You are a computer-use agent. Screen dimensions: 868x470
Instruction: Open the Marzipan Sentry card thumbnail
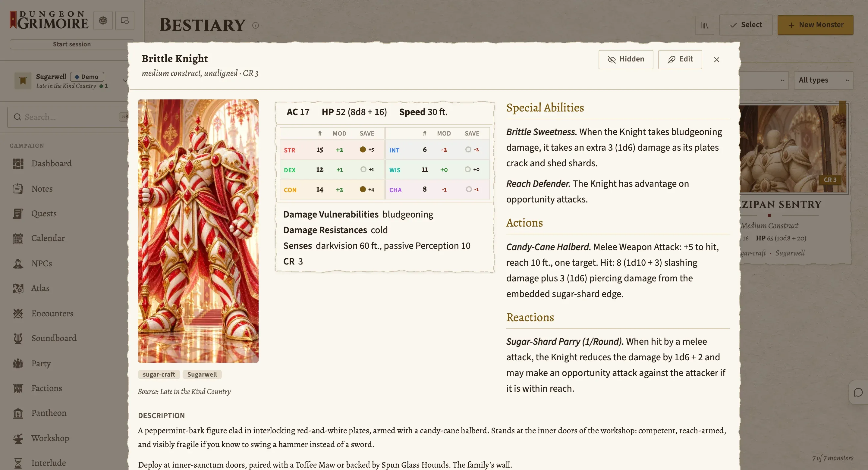793,149
